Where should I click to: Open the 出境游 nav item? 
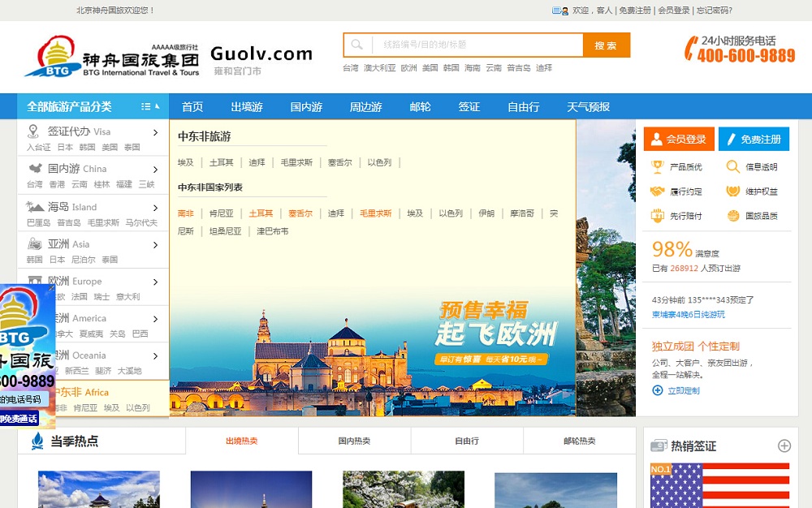(x=247, y=107)
